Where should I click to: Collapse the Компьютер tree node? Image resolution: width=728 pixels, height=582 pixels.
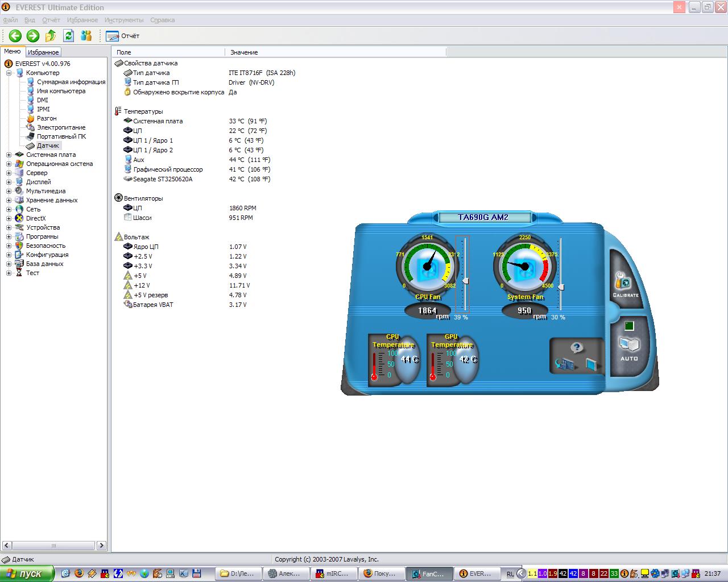[x=9, y=73]
